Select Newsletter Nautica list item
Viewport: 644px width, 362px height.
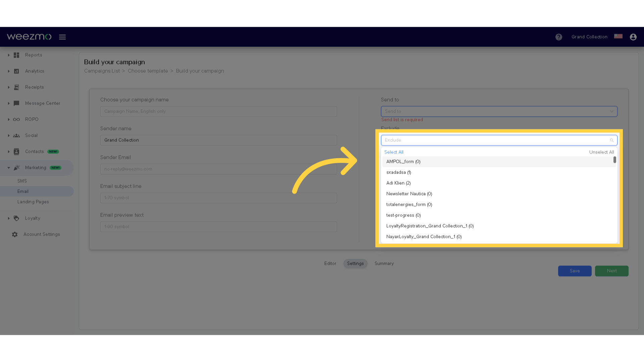(x=409, y=194)
